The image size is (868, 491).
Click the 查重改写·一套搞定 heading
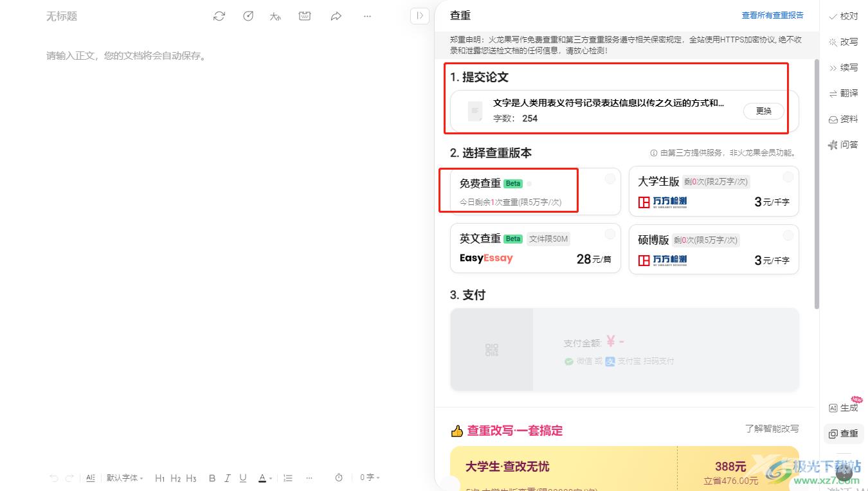pyautogui.click(x=515, y=431)
